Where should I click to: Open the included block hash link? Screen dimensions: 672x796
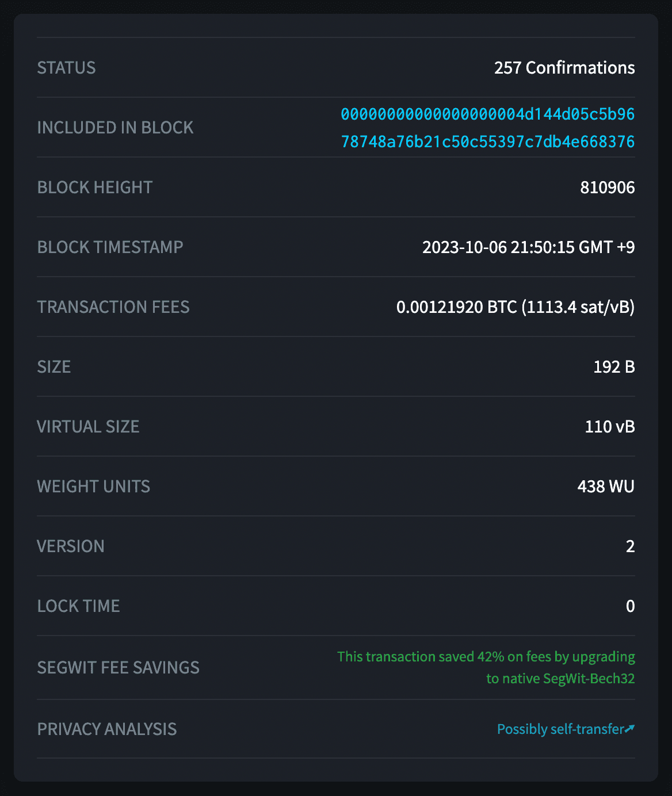coord(488,128)
